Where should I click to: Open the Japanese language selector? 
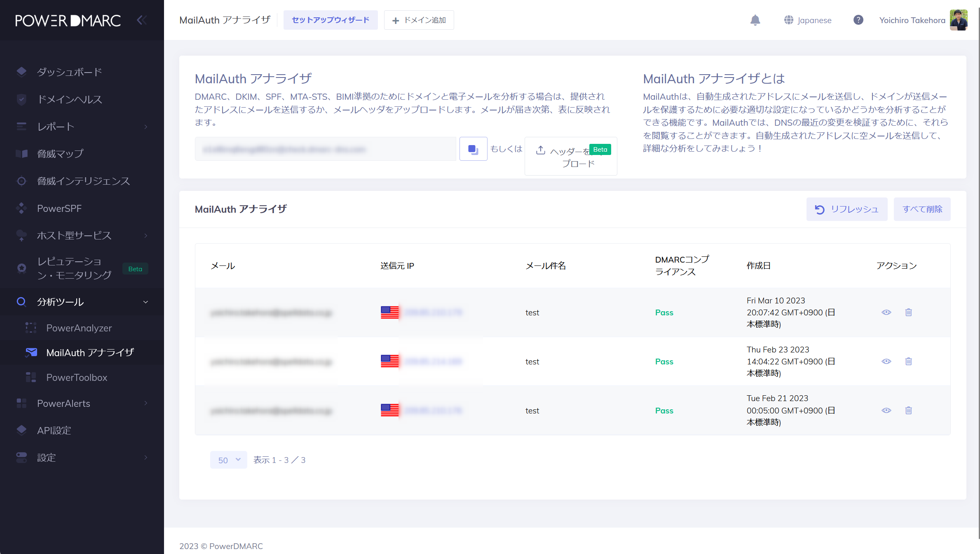tap(808, 20)
